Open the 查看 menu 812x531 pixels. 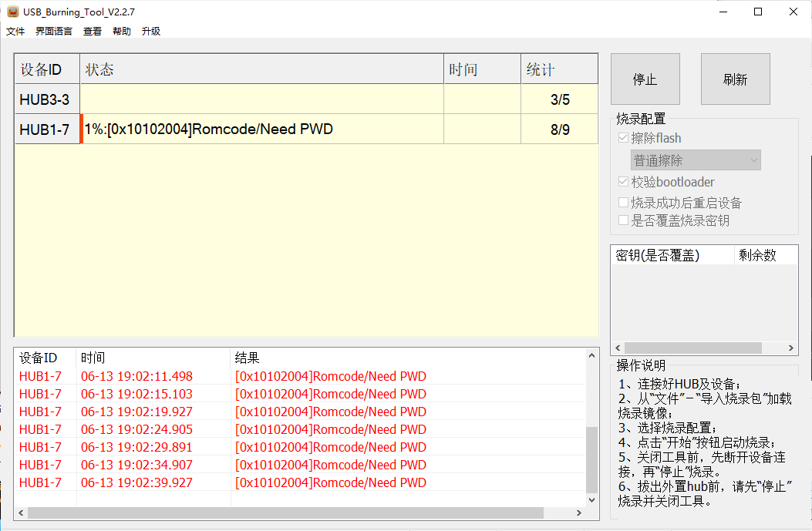(93, 31)
